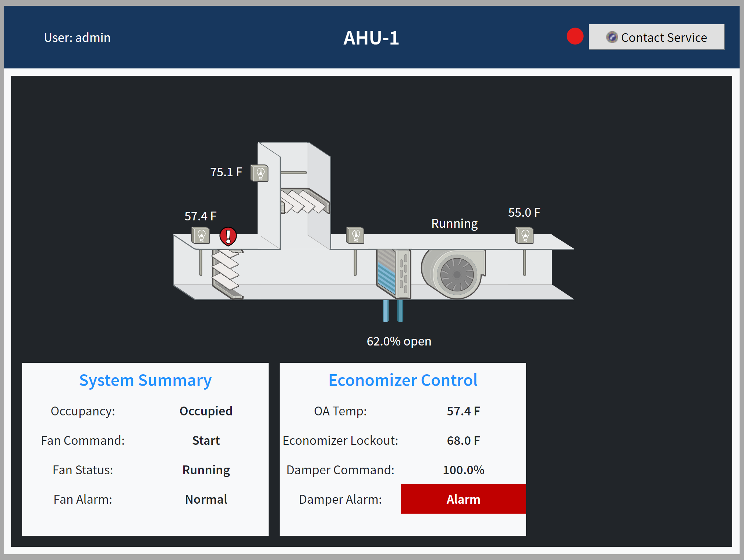Click the red alarm indicator in header

tap(575, 36)
